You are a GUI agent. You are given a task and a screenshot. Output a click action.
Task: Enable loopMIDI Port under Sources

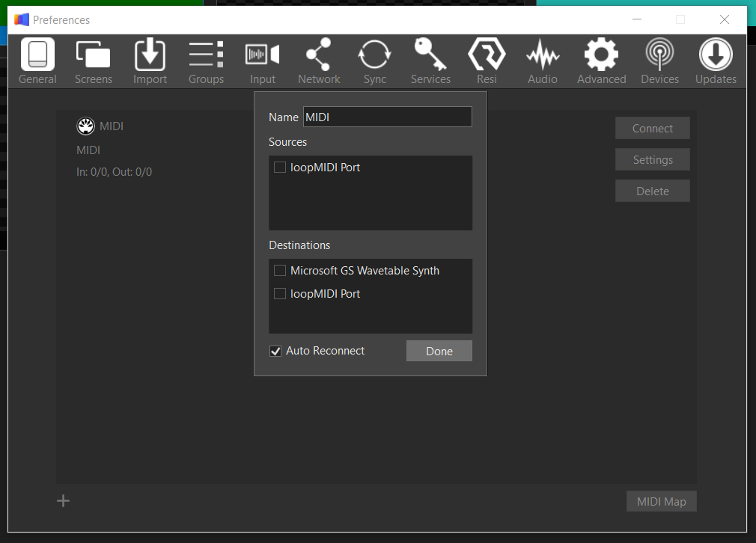280,168
